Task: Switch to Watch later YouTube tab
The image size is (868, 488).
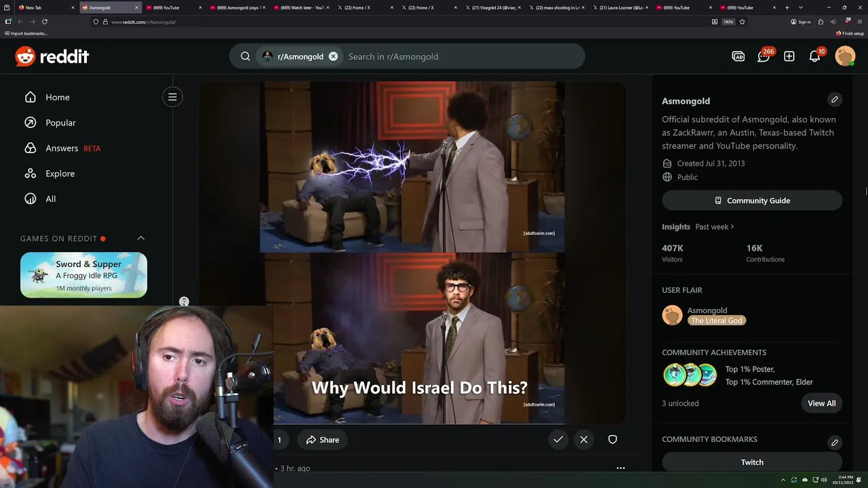Action: click(301, 7)
